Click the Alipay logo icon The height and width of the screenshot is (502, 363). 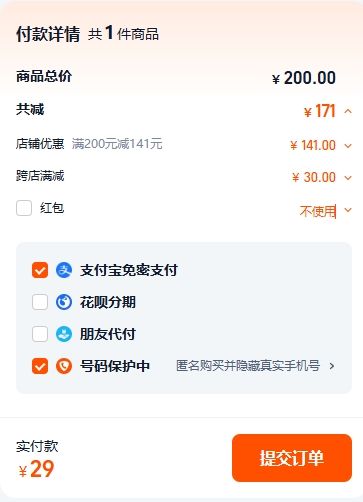click(x=64, y=270)
